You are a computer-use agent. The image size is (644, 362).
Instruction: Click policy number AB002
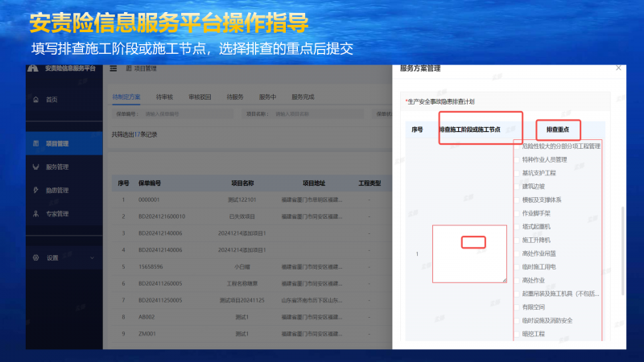[147, 317]
